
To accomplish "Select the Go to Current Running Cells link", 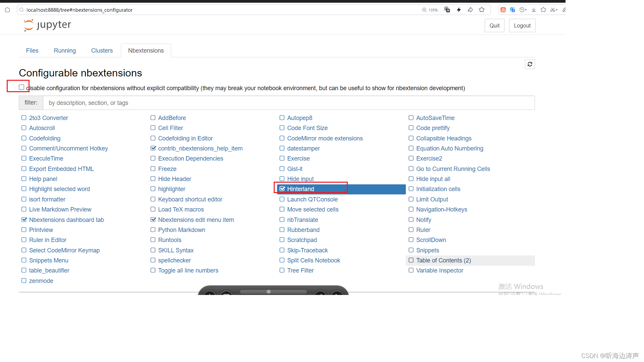I will pos(453,169).
